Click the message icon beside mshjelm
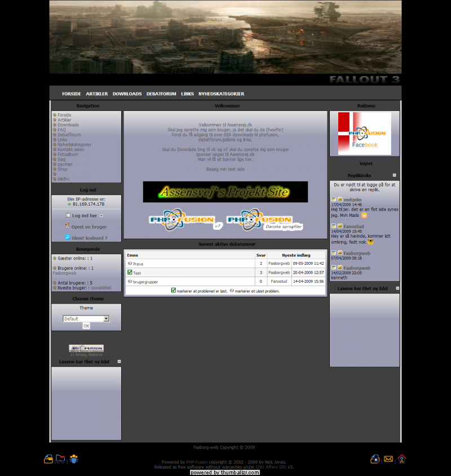This screenshot has width=451, height=476. click(340, 199)
